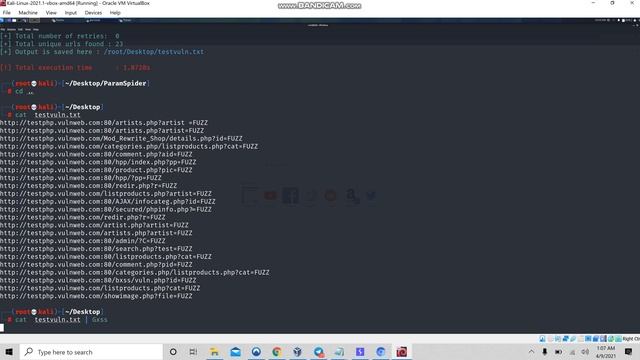
Task: Open the VirtualBox View menu
Action: point(51,13)
